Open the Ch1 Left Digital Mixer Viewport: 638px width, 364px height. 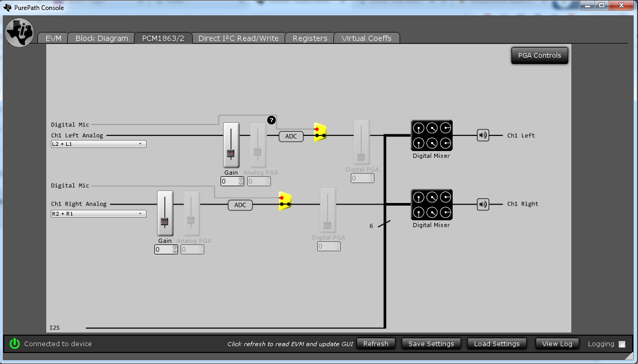pyautogui.click(x=431, y=135)
